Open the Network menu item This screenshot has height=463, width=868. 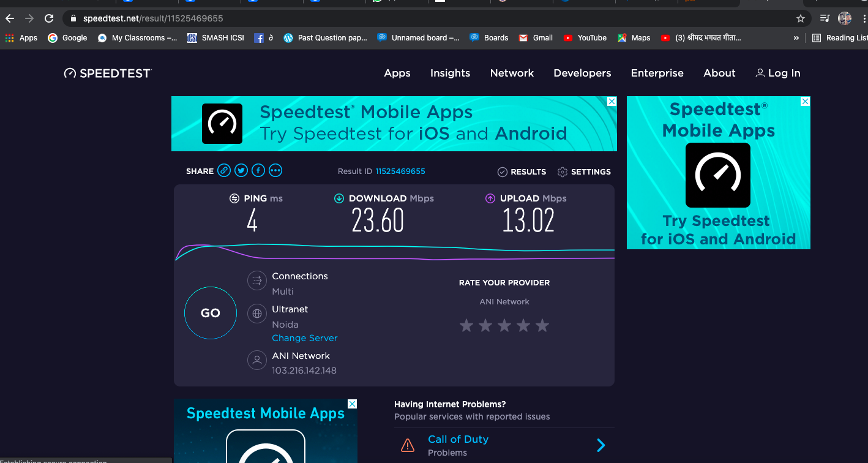512,73
